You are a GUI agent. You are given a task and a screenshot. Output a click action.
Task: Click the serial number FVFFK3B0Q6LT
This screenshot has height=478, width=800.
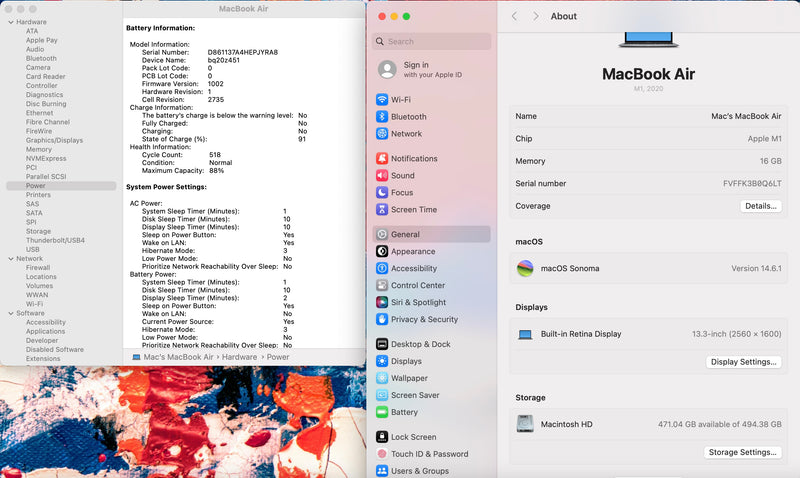[752, 184]
